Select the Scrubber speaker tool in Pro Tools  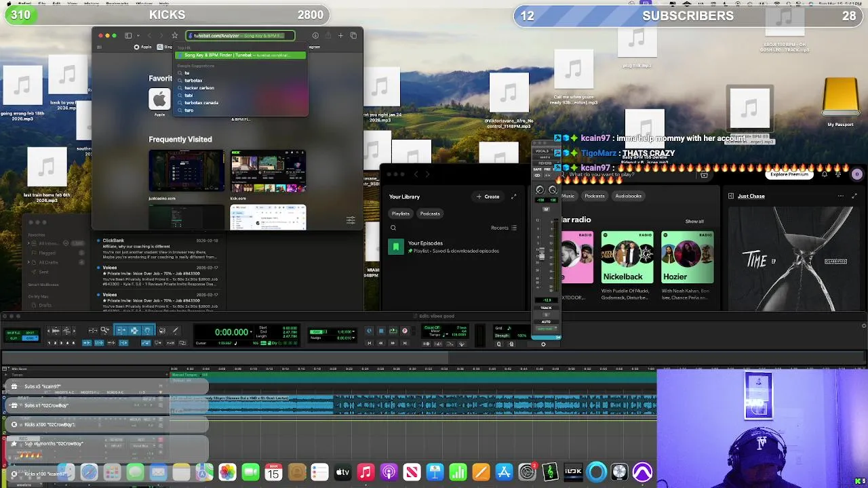(162, 331)
